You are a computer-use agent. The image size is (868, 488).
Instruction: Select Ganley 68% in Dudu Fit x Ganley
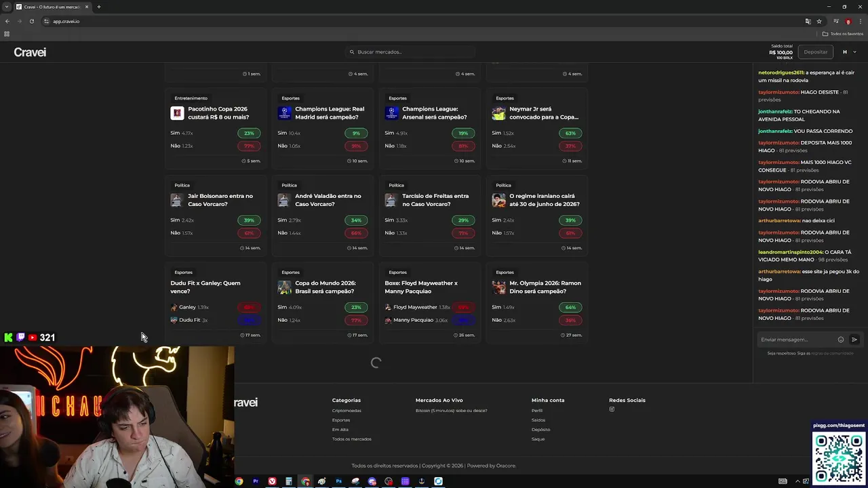(x=249, y=307)
